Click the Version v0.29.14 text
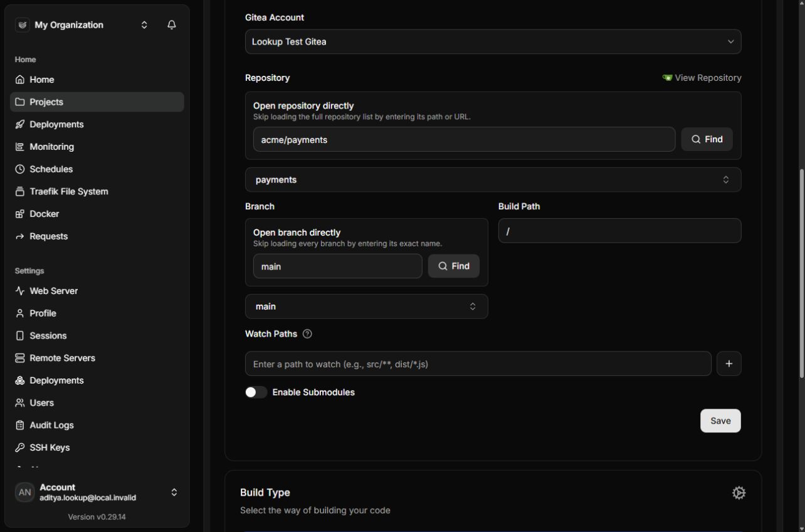 (x=97, y=517)
